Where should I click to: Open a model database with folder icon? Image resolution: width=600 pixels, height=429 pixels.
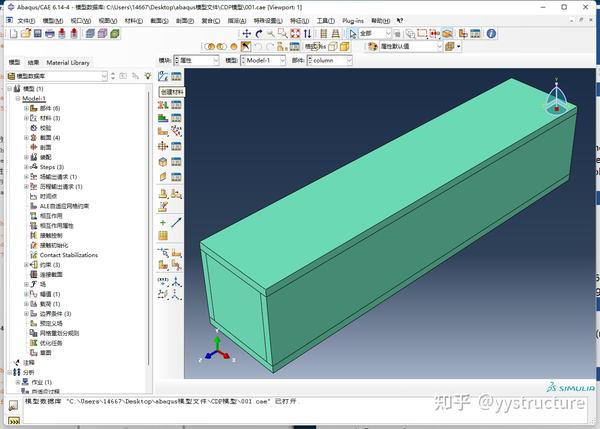point(26,34)
